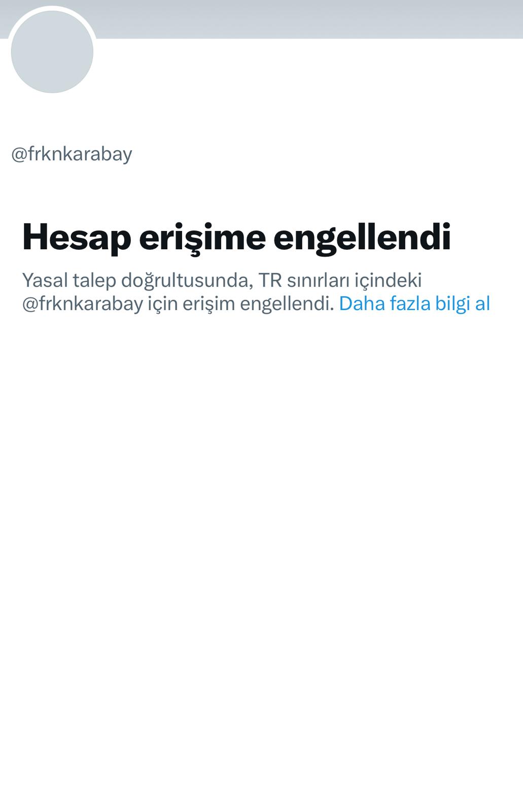This screenshot has width=523, height=812.
Task: Click 'TR sınırları içindeki' text
Action: [x=340, y=280]
